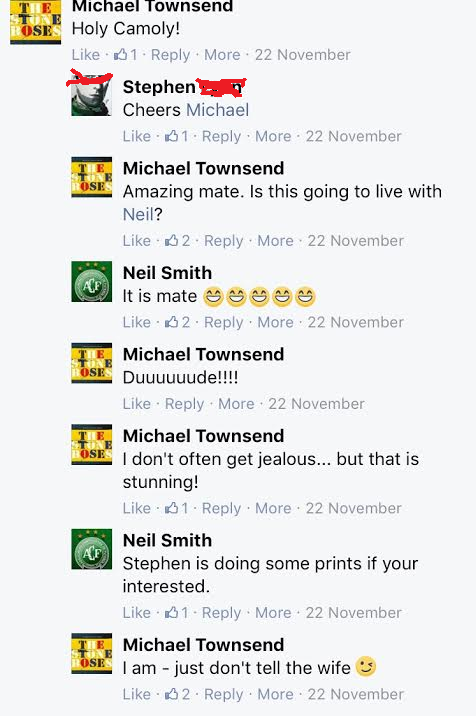Viewport: 476px width, 716px height.
Task: Reply to the "Holy Camoly!" comment
Action: click(x=170, y=55)
